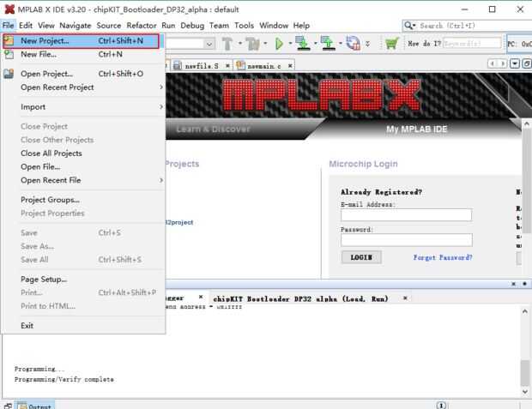The height and width of the screenshot is (409, 532).
Task: Click Hold in Reset toolbar icon
Action: pos(353,44)
